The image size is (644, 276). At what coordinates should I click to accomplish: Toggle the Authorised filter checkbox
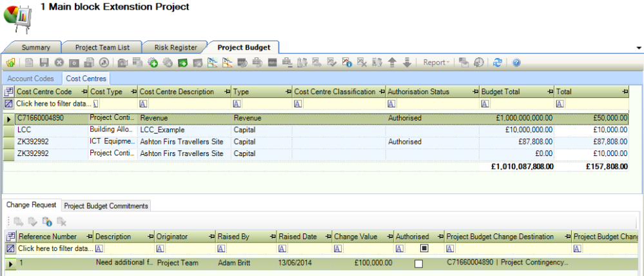424,248
